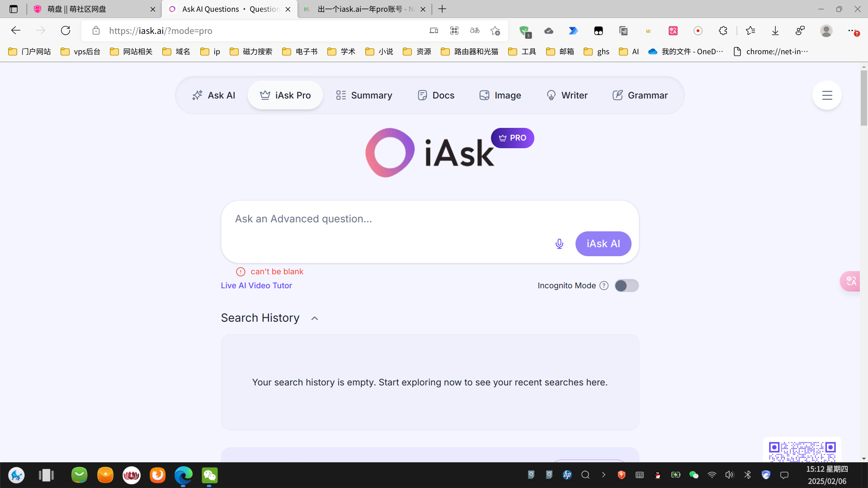Click the page vertical scrollbar

863,97
